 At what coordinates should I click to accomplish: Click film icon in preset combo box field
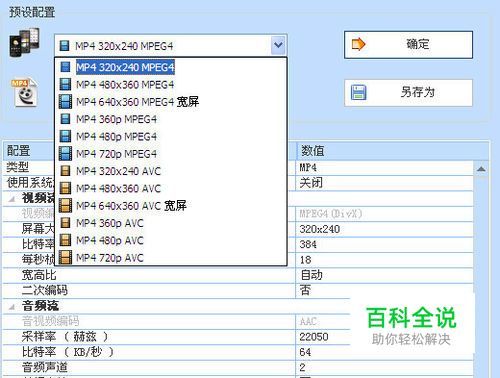pos(64,46)
